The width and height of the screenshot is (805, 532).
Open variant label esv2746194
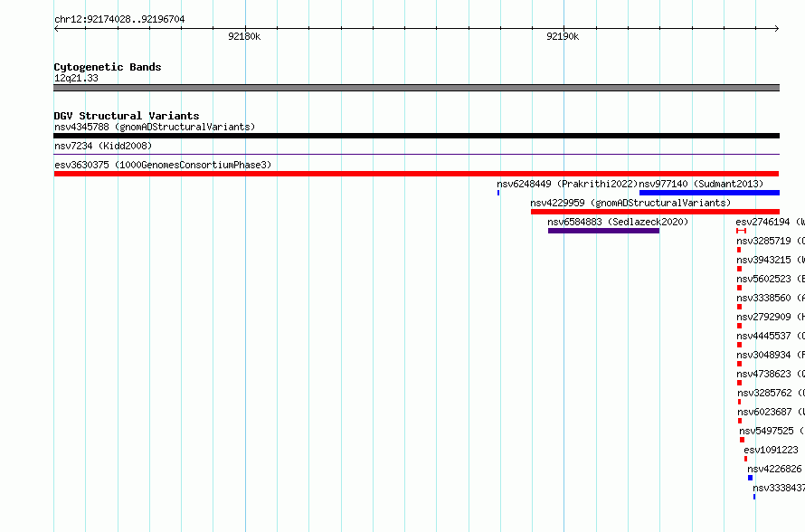[762, 222]
